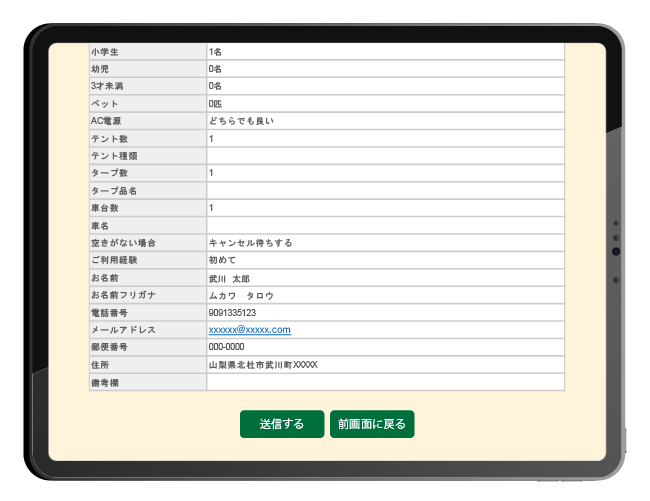The image size is (650, 501).
Task: Click the 送信する submit button
Action: 281,424
